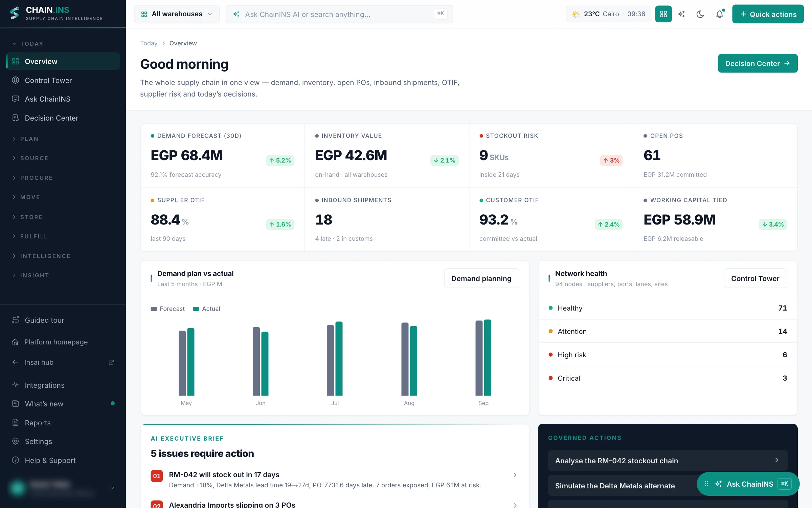Click the drag handle on Ask ChainINS pill
812x508 pixels.
706,484
